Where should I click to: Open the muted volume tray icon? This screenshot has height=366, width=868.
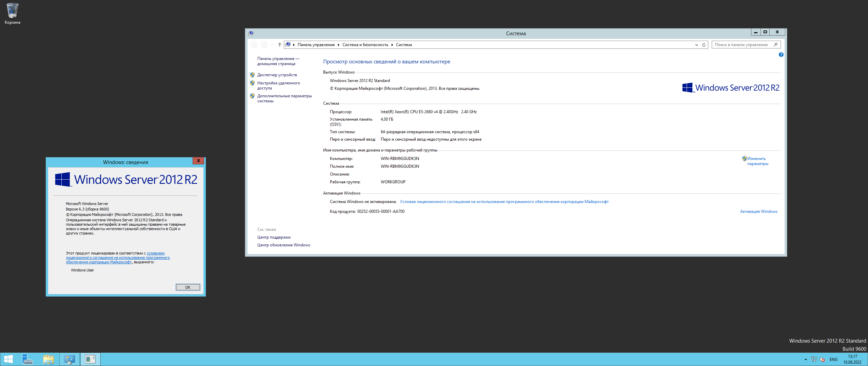[822, 359]
